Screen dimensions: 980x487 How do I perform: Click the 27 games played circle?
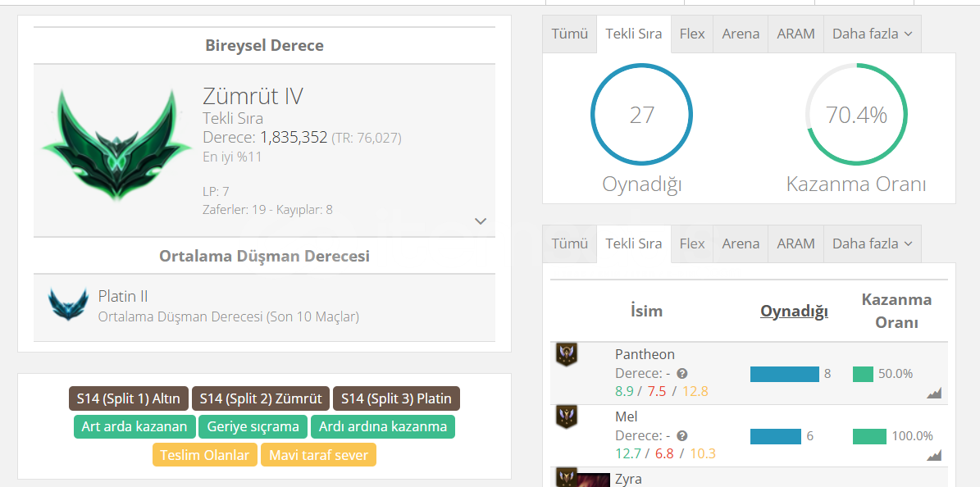click(x=642, y=115)
